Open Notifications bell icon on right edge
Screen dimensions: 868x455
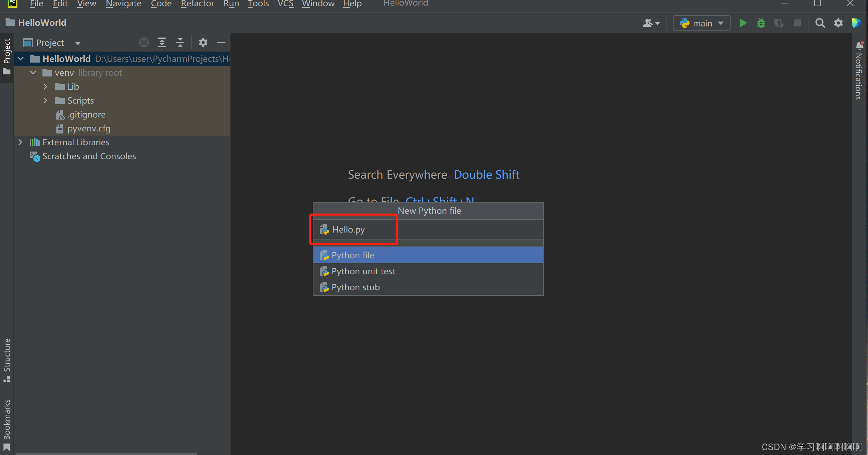(x=860, y=45)
